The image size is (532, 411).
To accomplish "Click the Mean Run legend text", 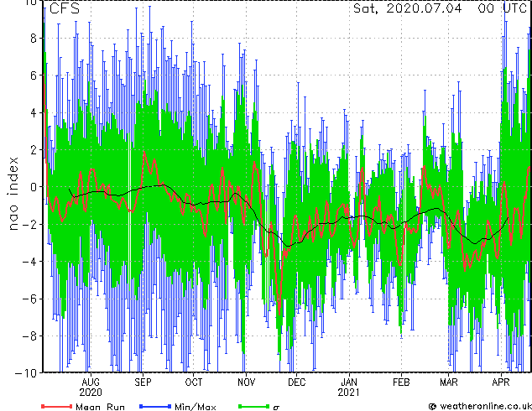I will [100, 407].
